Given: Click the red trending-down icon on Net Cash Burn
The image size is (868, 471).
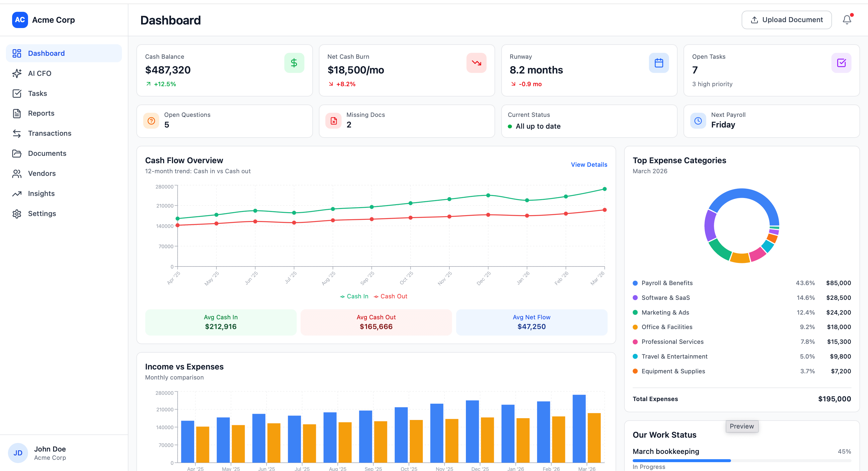Looking at the screenshot, I should (x=476, y=63).
